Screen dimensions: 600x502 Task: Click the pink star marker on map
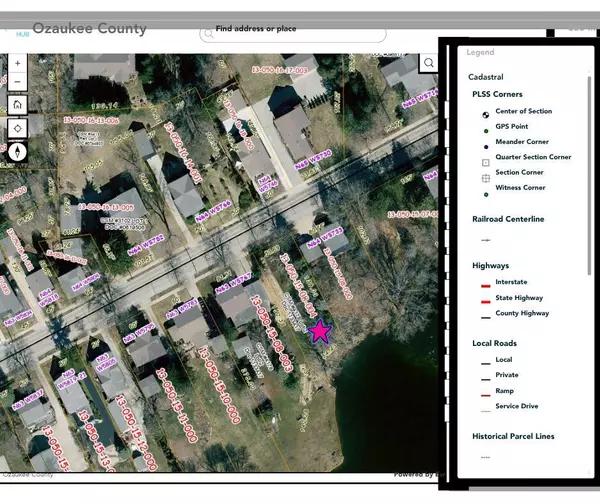320,332
